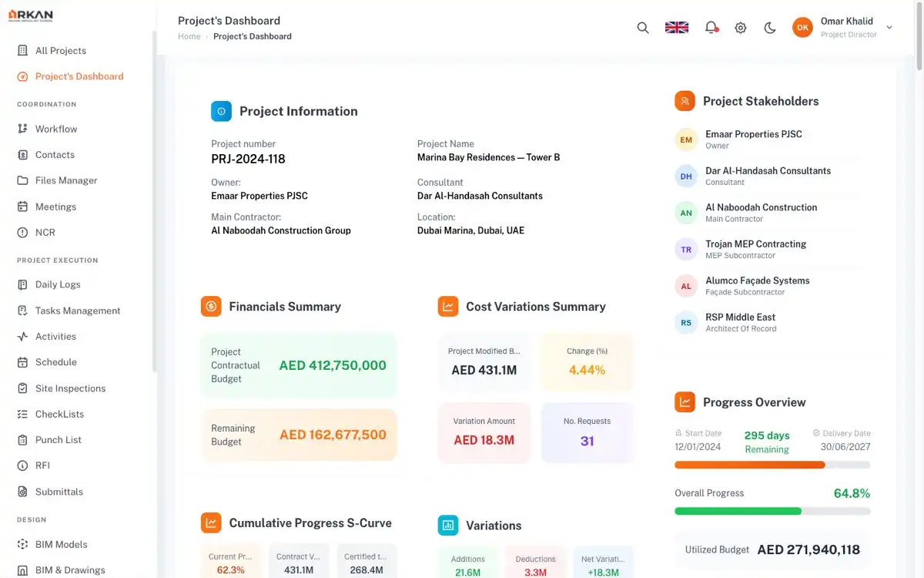Viewport: 924px width, 578px height.
Task: Click No. Requests 31 card
Action: coord(588,432)
